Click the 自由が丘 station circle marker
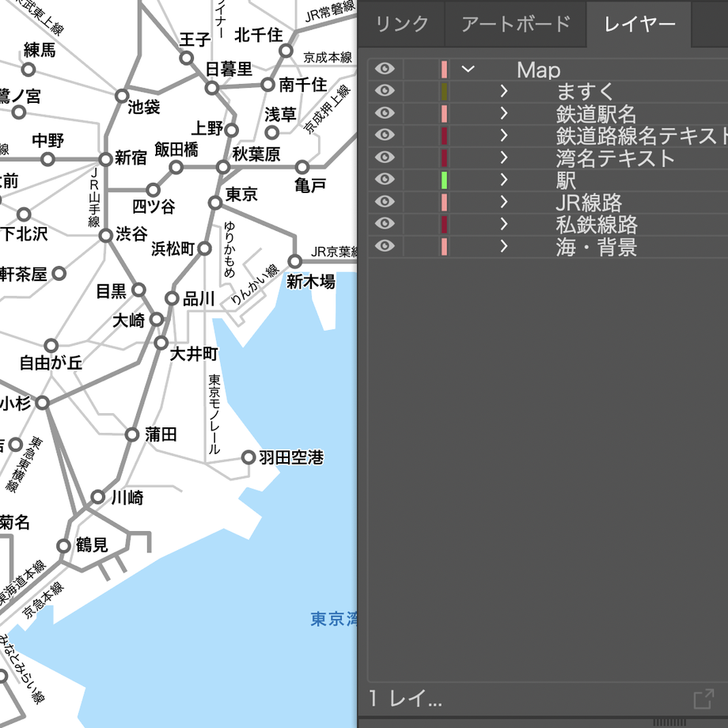The height and width of the screenshot is (728, 728). pos(51,346)
